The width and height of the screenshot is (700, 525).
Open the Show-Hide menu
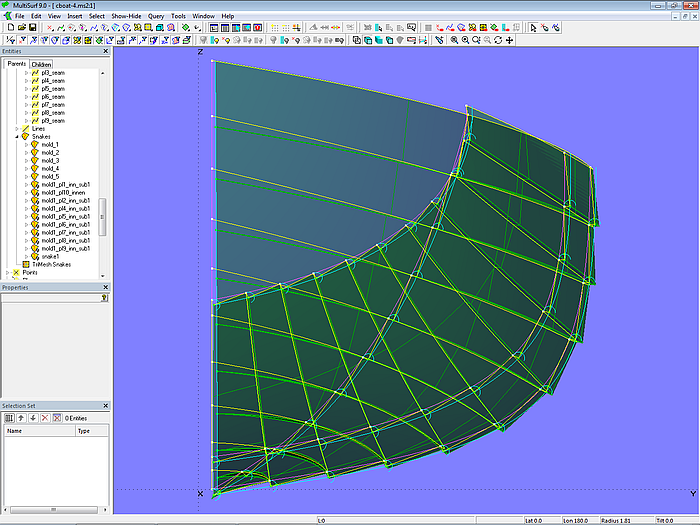(126, 17)
